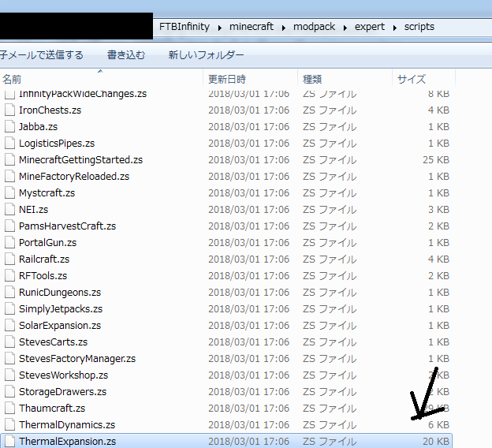Navigate to the minecraft breadcrumb folder
Image resolution: width=492 pixels, height=448 pixels.
(252, 27)
